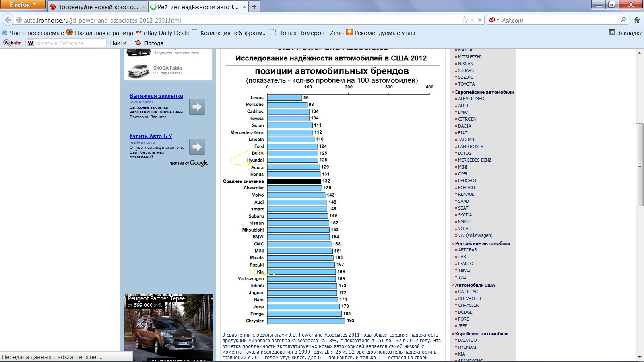Open the Firefox application menu button
This screenshot has width=644, height=362.
coord(23,5)
